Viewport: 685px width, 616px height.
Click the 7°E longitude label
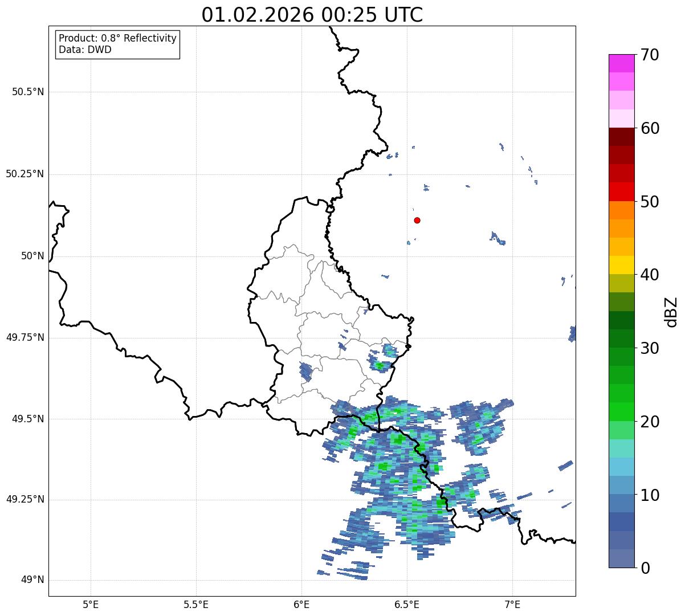click(513, 604)
